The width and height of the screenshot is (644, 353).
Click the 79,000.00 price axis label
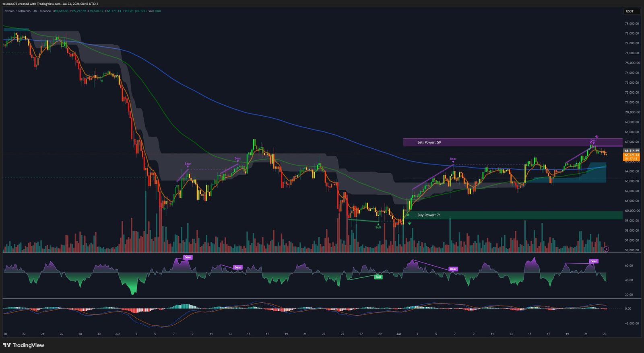click(x=632, y=23)
